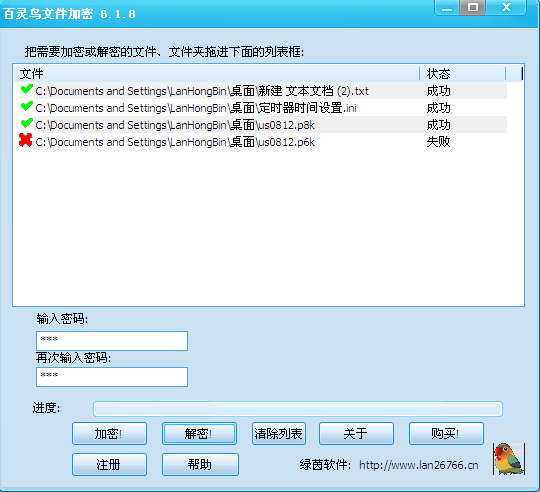The height and width of the screenshot is (492, 540).
Task: Click the 购买! purchase button
Action: 446,433
